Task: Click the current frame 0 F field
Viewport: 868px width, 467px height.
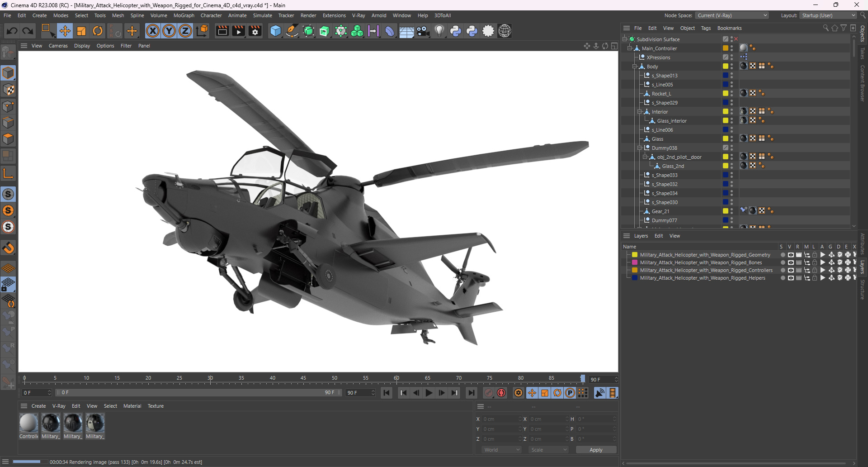Action: coord(37,393)
